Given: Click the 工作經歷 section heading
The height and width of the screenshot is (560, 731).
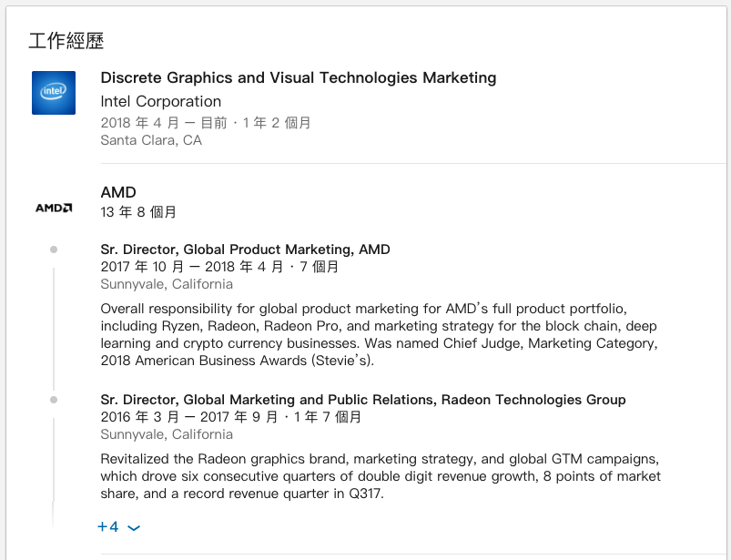Looking at the screenshot, I should coord(66,41).
